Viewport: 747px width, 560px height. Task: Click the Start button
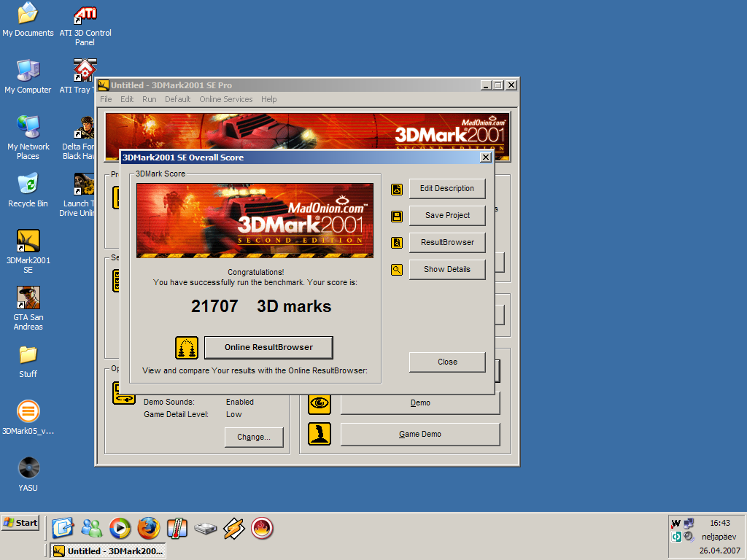click(20, 523)
